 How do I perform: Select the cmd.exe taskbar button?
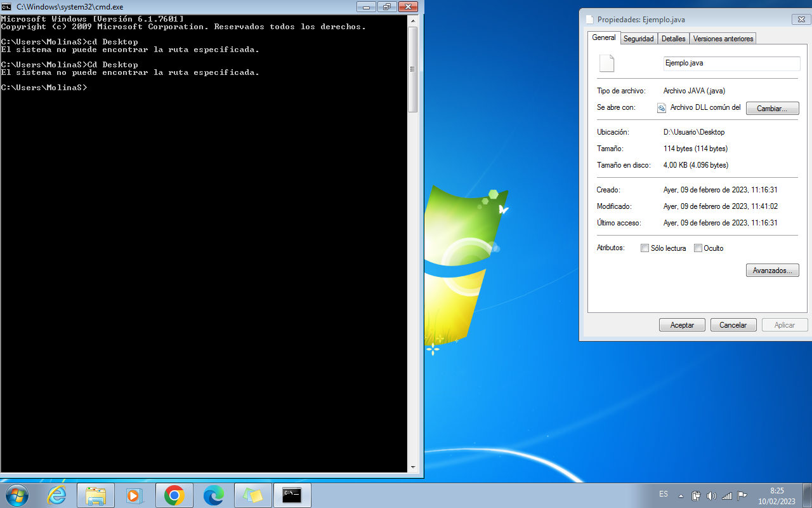point(292,495)
